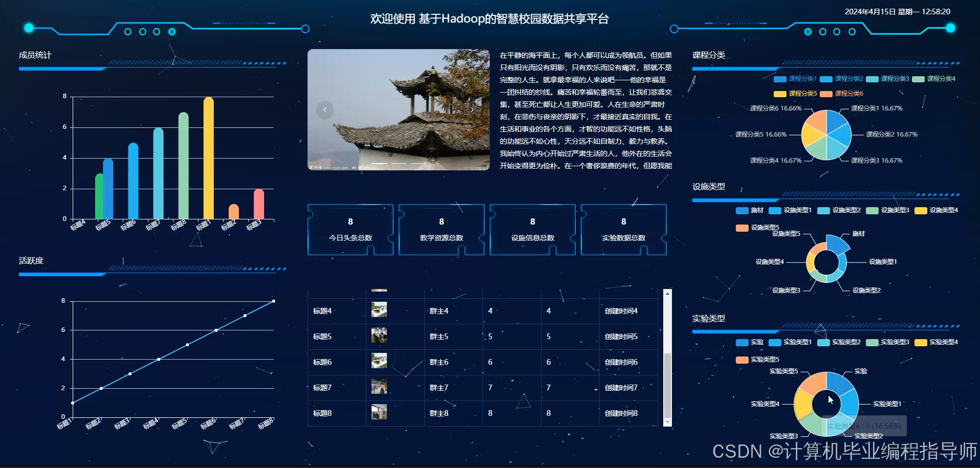
Task: Click the 实验数据总数 stat card
Action: coord(623,229)
